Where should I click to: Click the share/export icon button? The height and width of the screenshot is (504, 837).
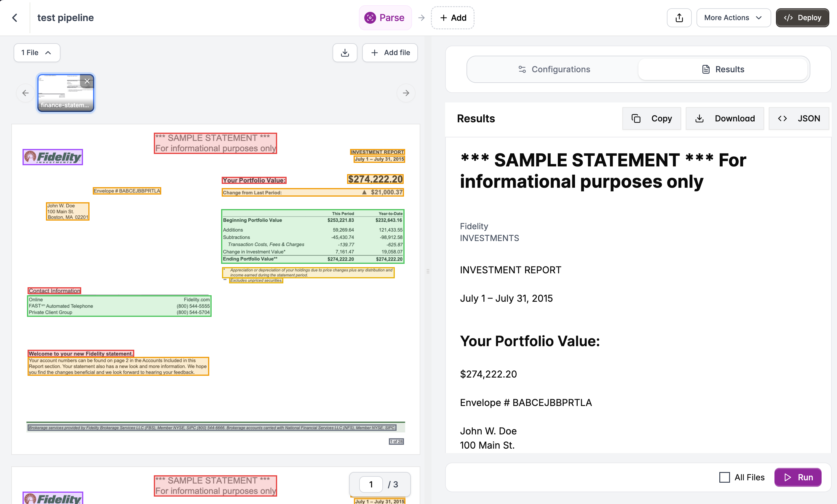click(x=679, y=18)
